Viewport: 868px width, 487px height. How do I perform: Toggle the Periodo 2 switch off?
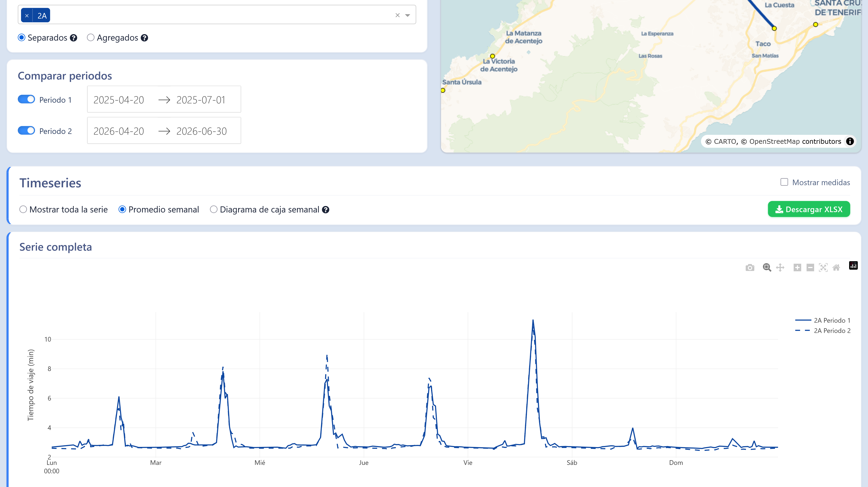[26, 131]
